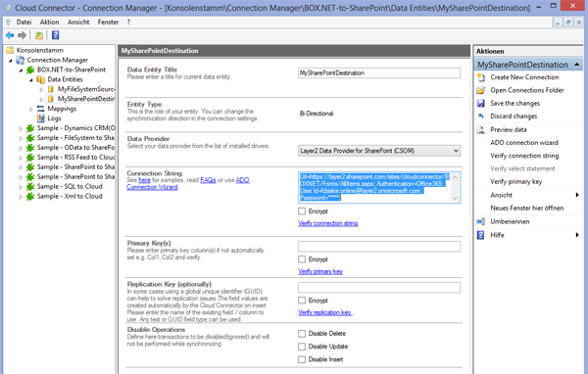Open the Aktion menu
This screenshot has width=588, height=374.
click(50, 23)
